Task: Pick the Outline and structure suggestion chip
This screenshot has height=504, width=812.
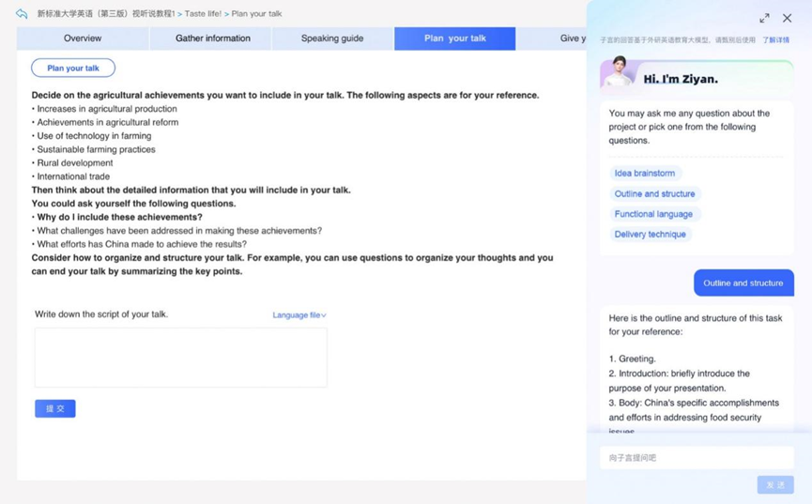Action: click(654, 194)
